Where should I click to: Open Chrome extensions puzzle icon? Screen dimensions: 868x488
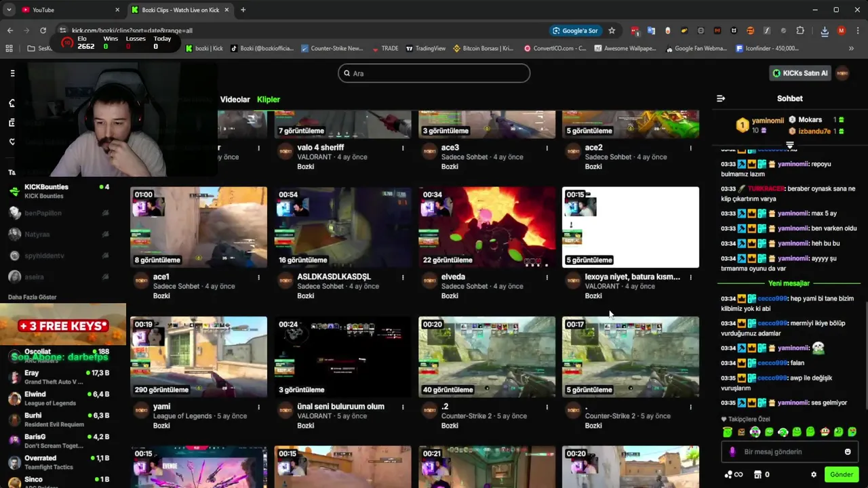pos(800,30)
